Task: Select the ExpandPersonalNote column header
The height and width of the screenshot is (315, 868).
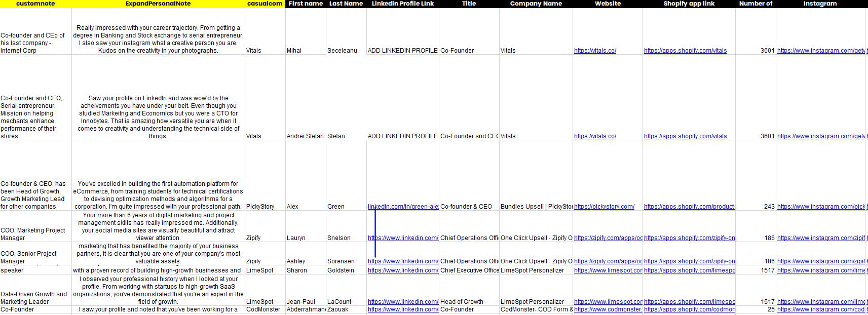Action: point(158,4)
